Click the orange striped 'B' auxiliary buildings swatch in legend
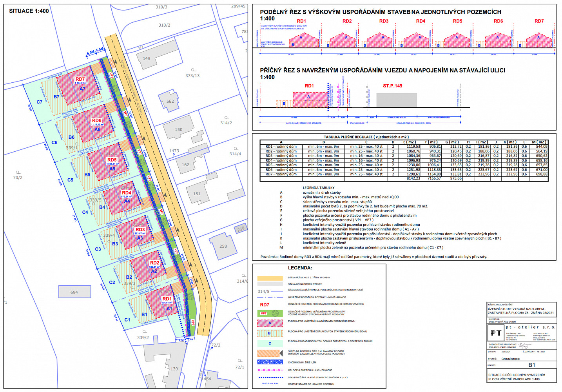Image resolution: width=562 pixels, height=392 pixels. click(270, 333)
